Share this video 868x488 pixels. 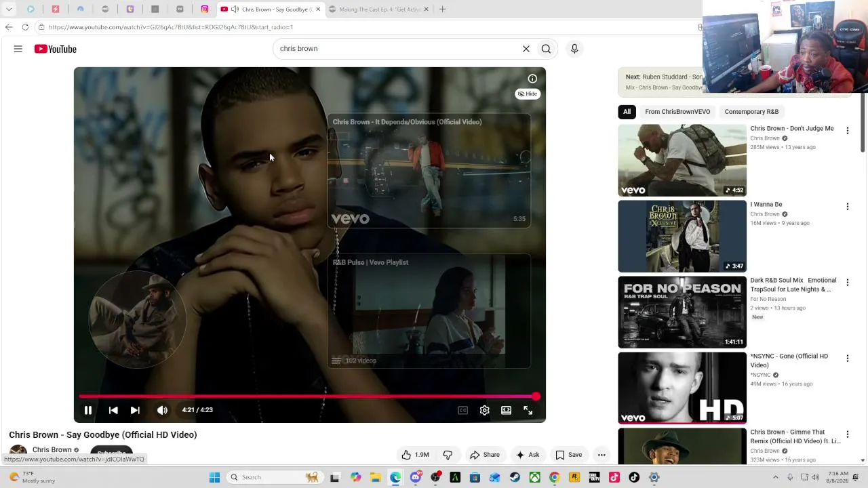click(x=485, y=455)
